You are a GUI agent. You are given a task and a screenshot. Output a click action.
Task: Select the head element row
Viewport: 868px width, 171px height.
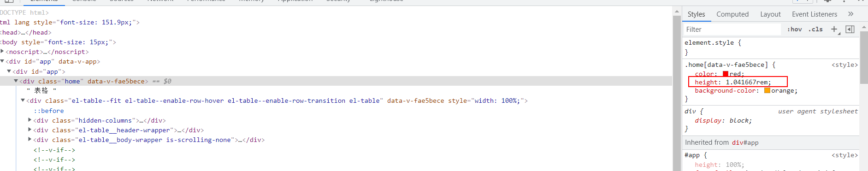point(26,32)
